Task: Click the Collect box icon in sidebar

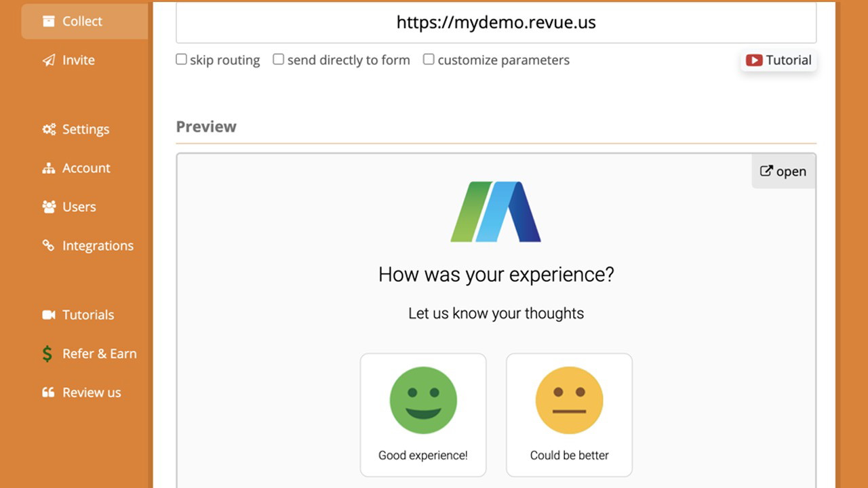Action: pos(48,21)
